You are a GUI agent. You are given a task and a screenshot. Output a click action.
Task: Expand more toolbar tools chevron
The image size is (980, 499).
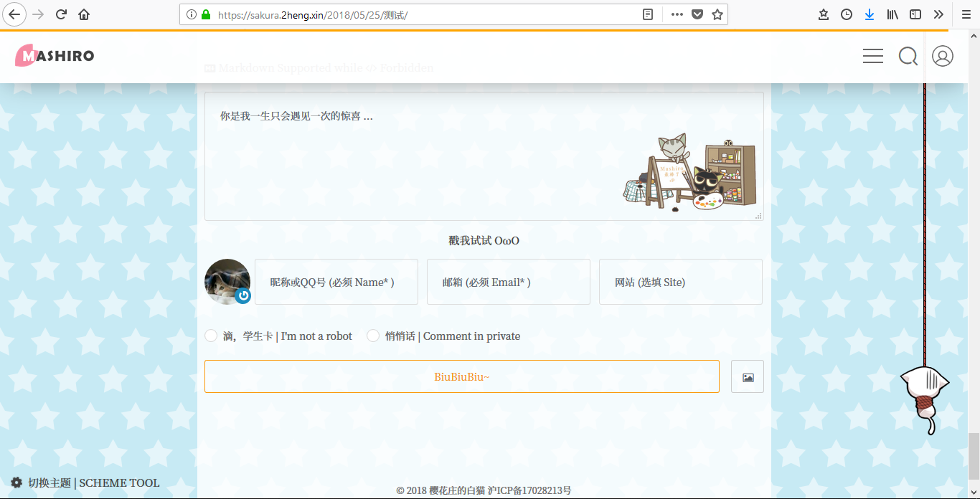tap(938, 14)
